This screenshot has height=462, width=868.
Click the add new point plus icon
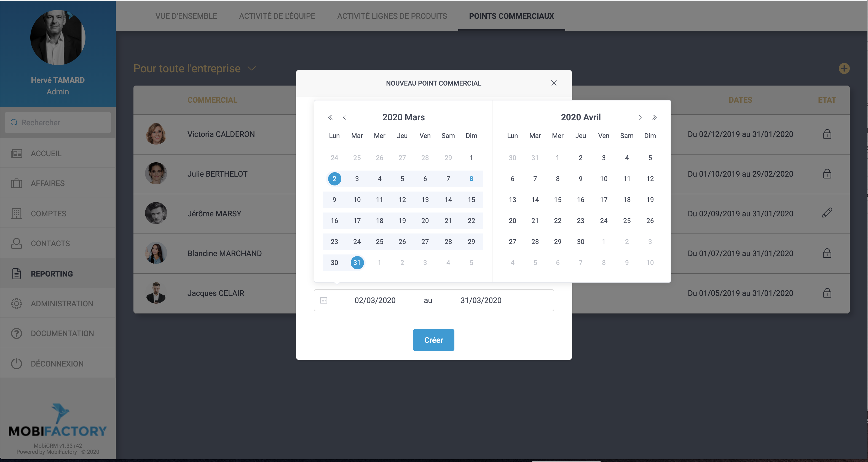coord(844,68)
